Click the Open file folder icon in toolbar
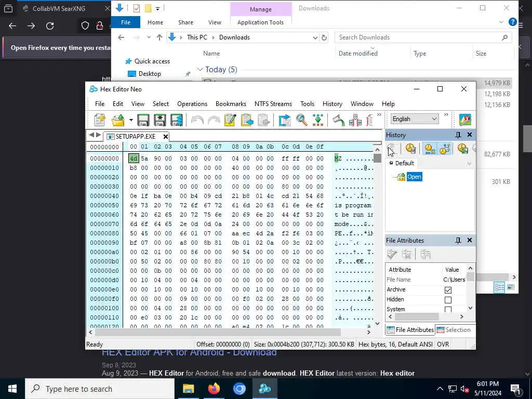The width and height of the screenshot is (532, 399). (118, 120)
